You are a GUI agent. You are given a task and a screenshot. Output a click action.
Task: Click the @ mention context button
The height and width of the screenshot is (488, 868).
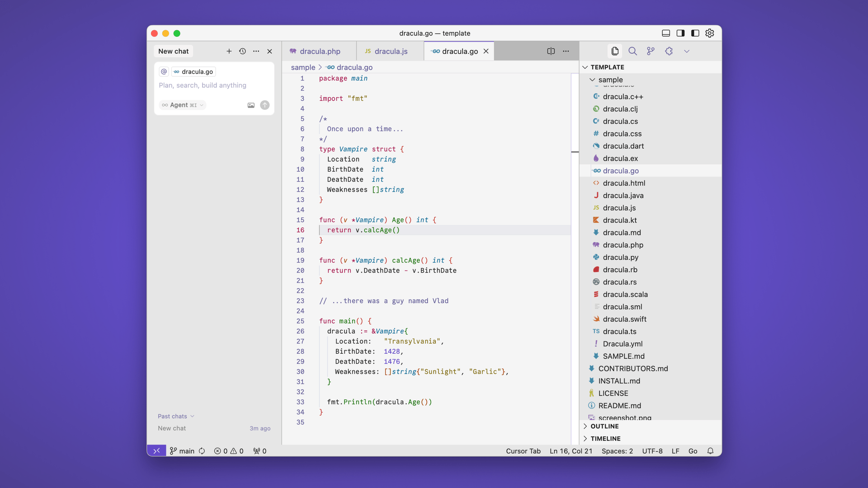[164, 71]
